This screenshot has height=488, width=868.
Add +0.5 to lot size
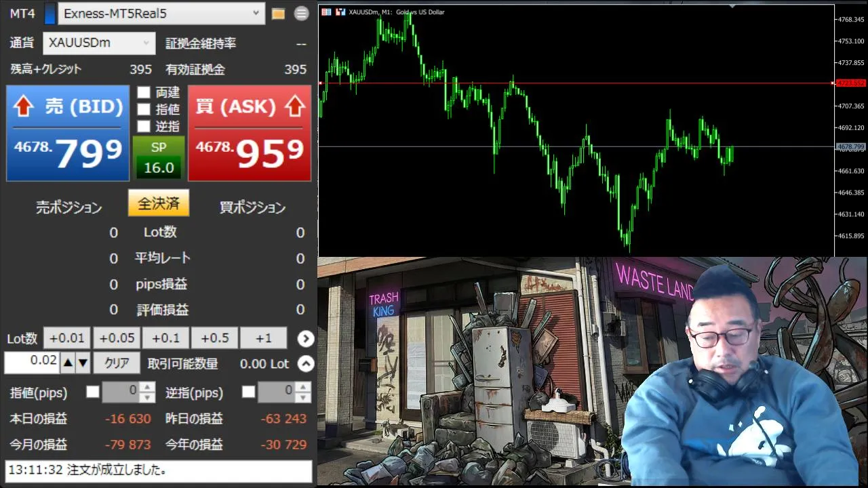coord(214,338)
